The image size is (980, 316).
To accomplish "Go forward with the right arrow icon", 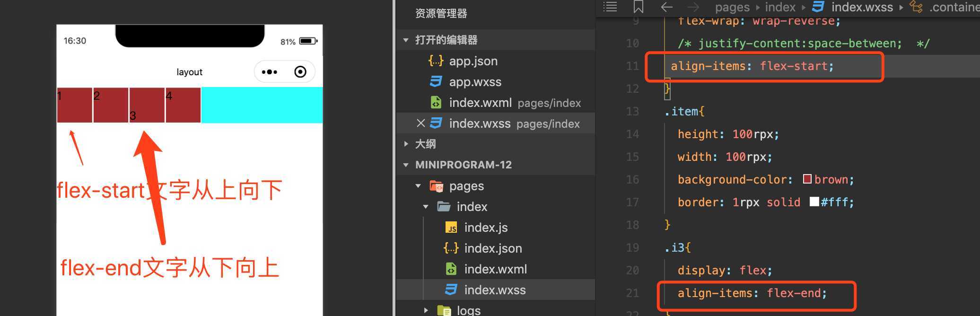I will (693, 7).
